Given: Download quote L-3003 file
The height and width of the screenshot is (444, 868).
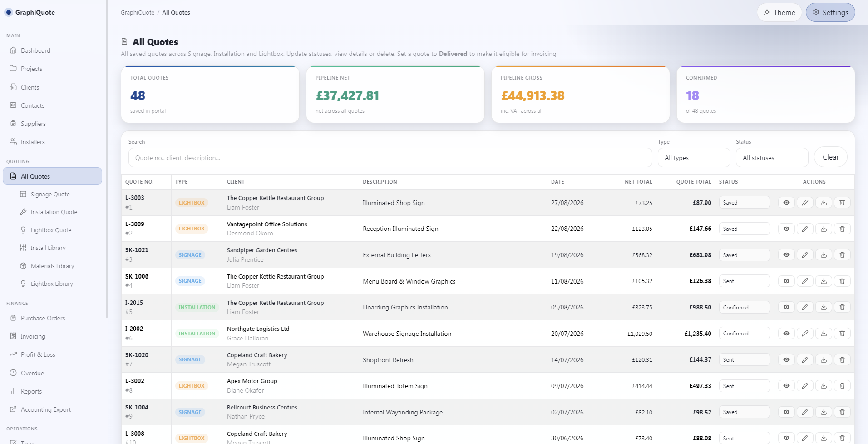Looking at the screenshot, I should tap(824, 203).
